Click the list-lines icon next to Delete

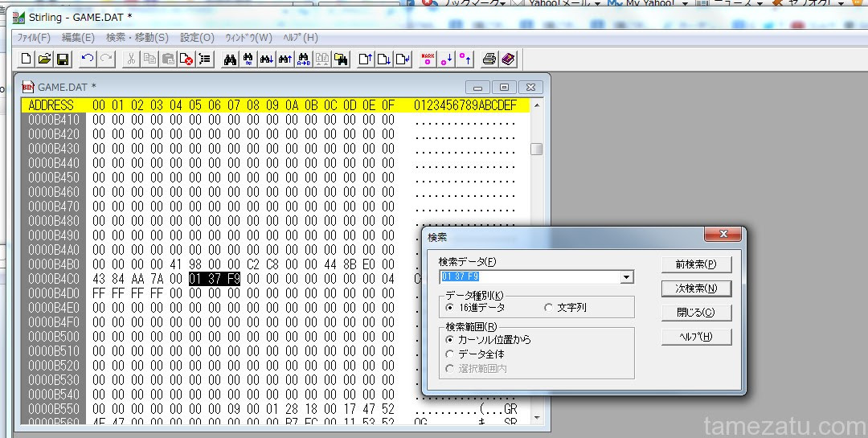(206, 59)
